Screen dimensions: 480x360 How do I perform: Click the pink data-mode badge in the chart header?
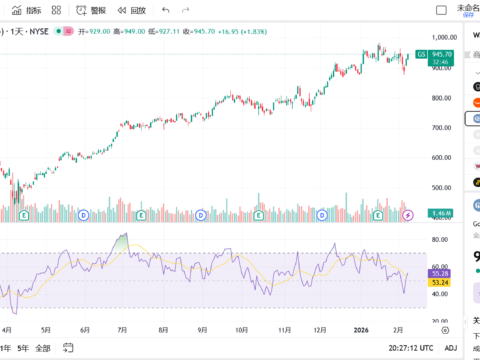pyautogui.click(x=68, y=31)
